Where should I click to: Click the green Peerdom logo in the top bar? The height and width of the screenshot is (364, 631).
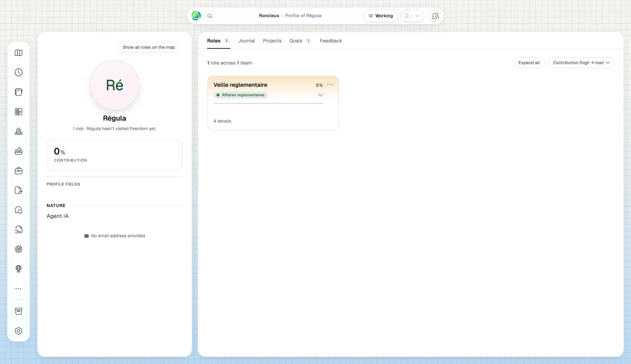(196, 16)
